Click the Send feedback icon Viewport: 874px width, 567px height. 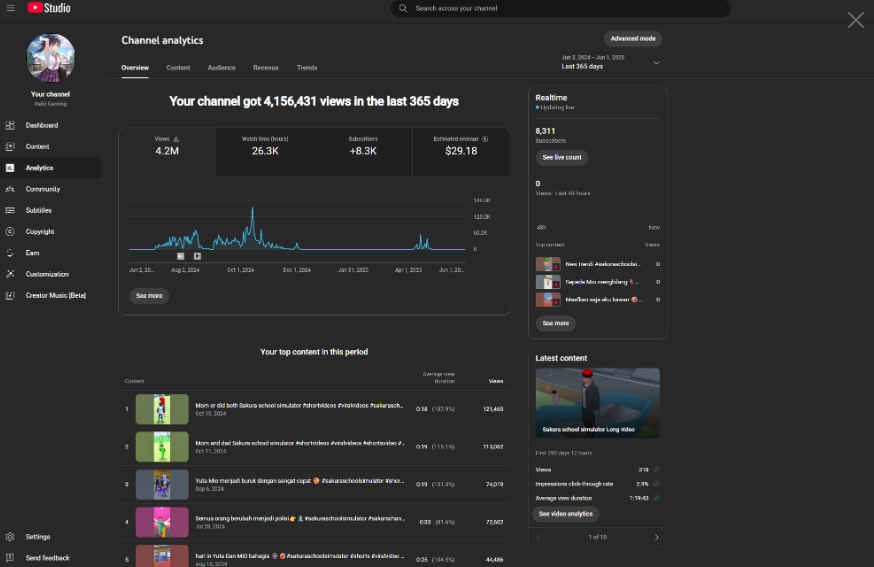[10, 558]
